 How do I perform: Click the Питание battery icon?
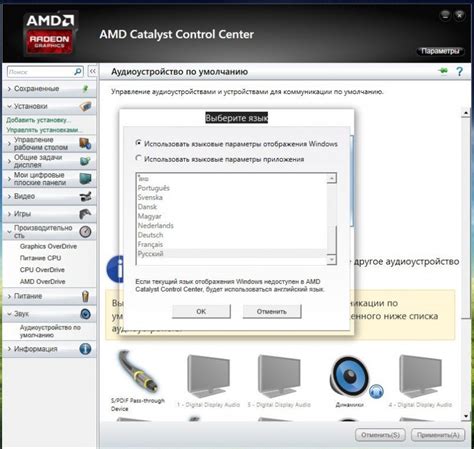[x=85, y=296]
